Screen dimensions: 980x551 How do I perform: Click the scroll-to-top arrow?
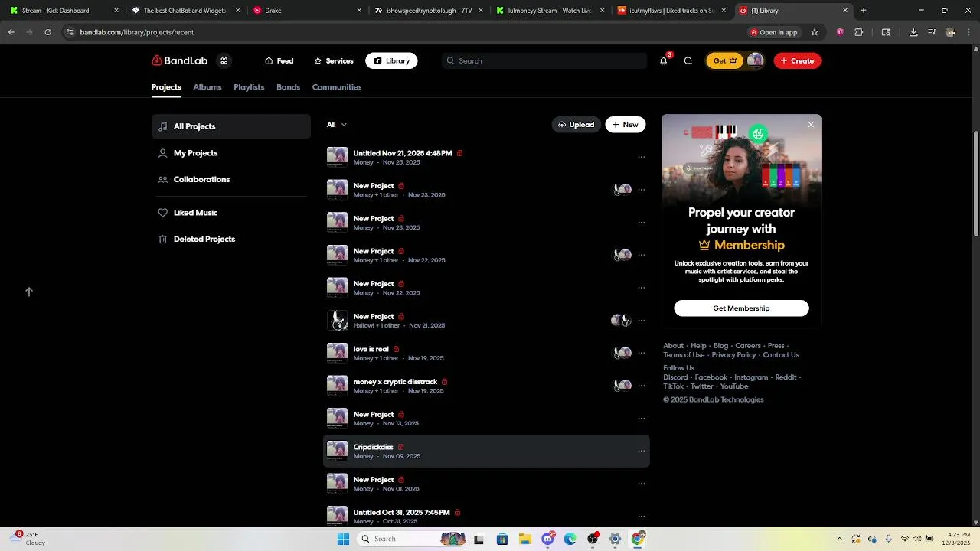point(29,292)
